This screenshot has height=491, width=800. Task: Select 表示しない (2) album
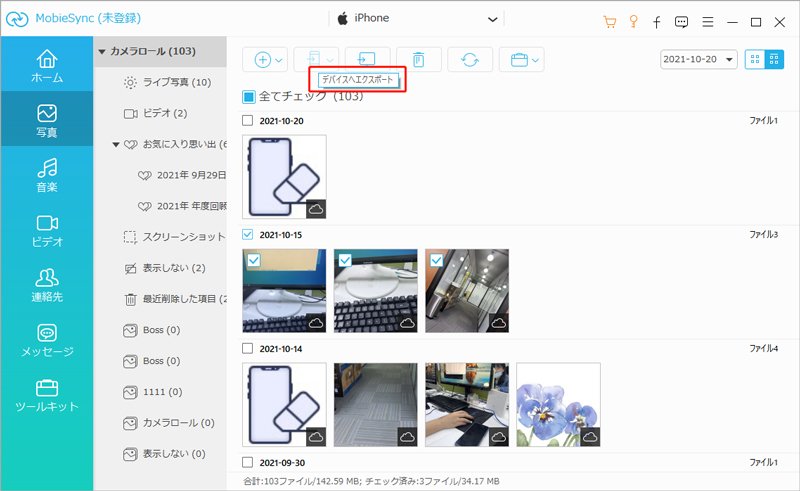[164, 268]
